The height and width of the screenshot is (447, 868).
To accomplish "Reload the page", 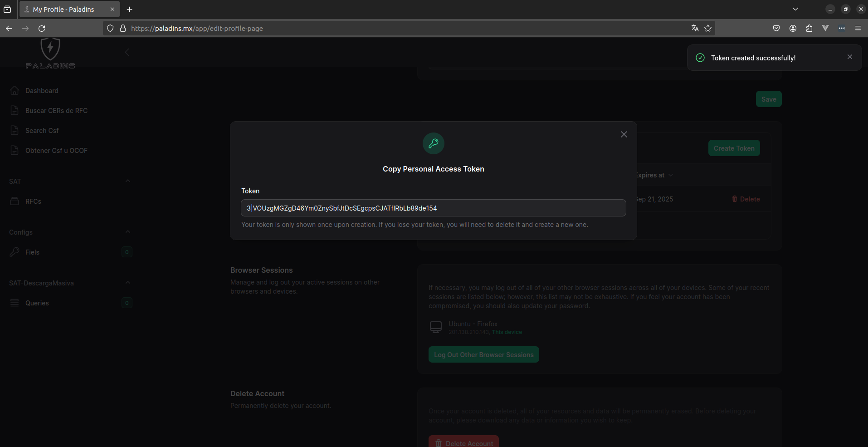I will click(42, 28).
